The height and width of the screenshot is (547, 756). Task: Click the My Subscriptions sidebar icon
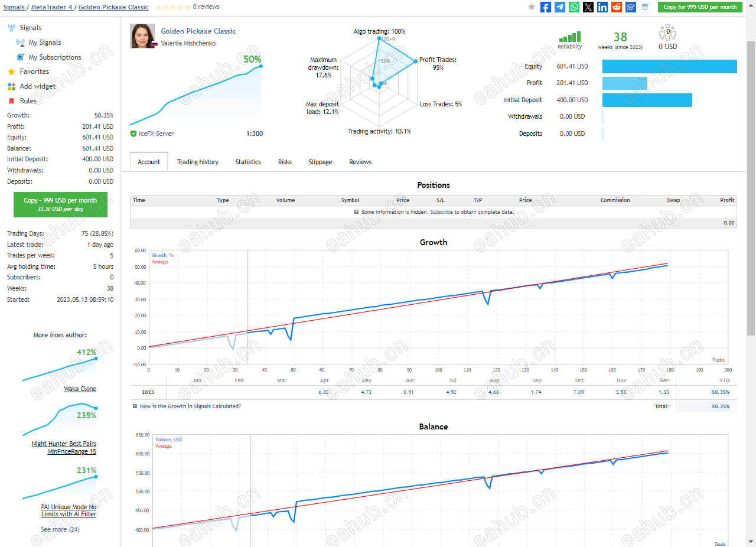(x=21, y=57)
